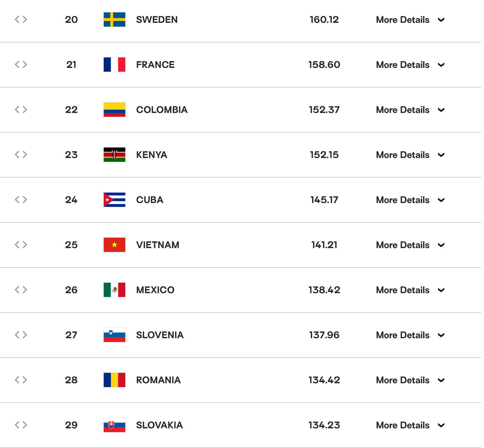Open More Details text for France
Screen dimensions: 484x448
point(402,65)
